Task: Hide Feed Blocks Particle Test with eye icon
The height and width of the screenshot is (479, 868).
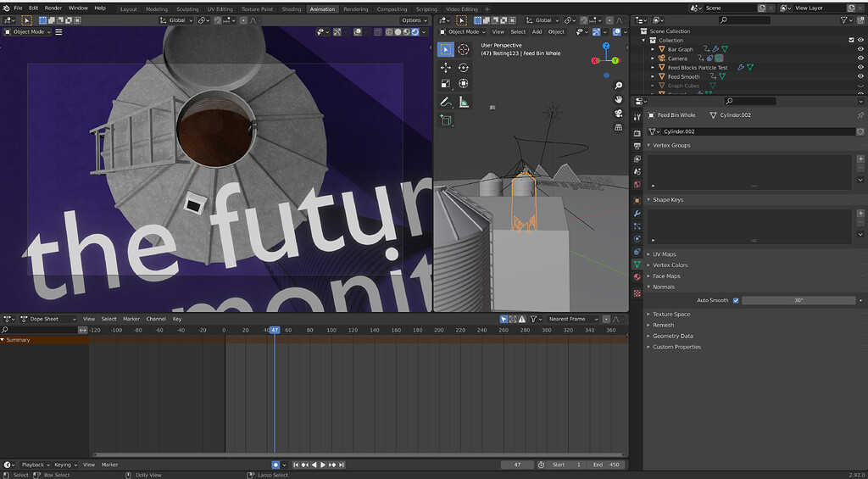Action: 860,68
